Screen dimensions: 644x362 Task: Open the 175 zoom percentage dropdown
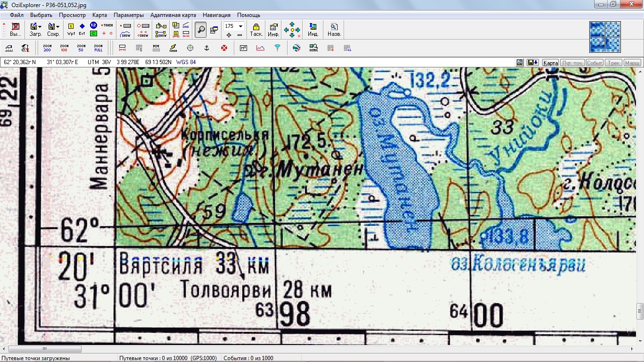tap(240, 26)
